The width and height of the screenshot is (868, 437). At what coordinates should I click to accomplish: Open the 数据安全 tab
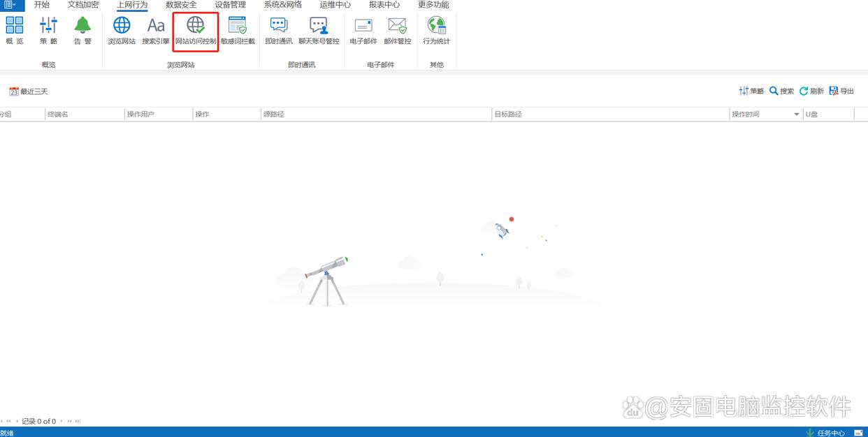(181, 4)
